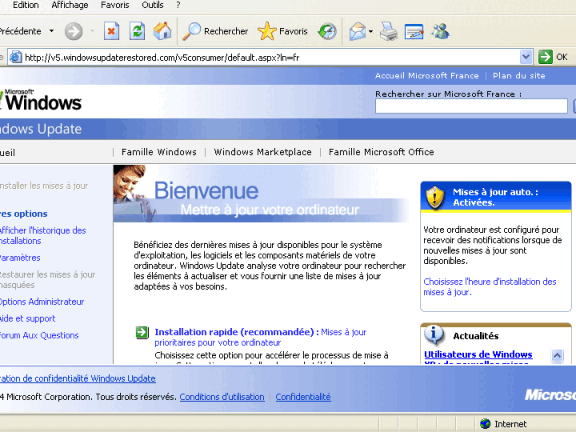Image resolution: width=576 pixels, height=432 pixels.
Task: Open Favoris star panel
Action: (282, 31)
